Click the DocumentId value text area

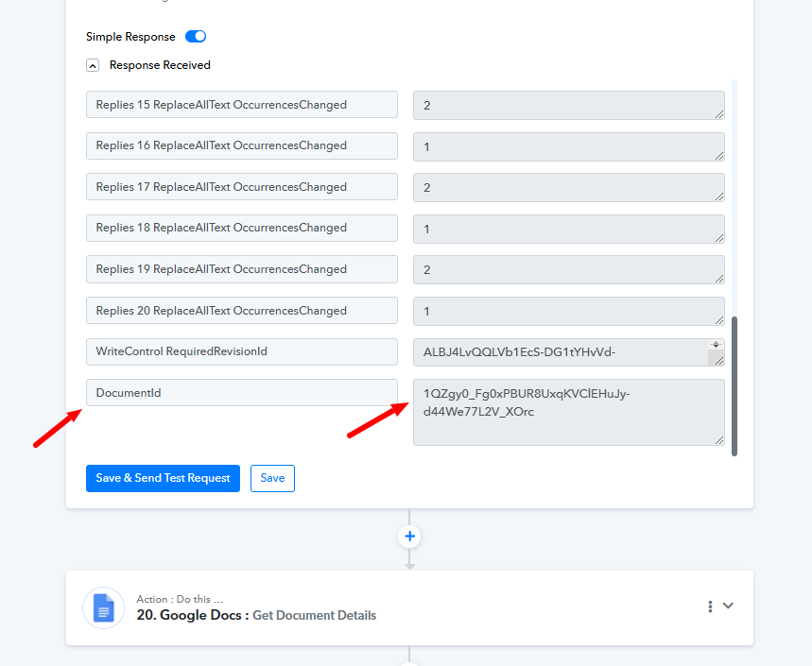click(x=567, y=412)
